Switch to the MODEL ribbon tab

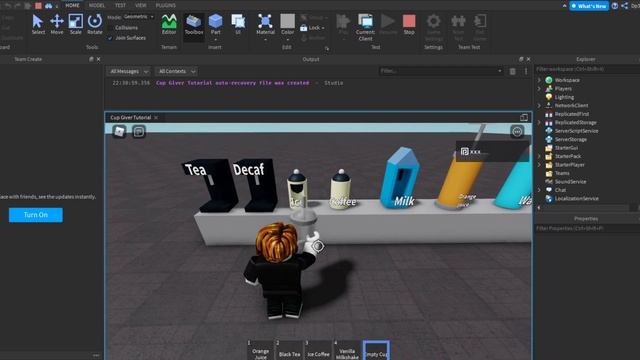[97, 6]
